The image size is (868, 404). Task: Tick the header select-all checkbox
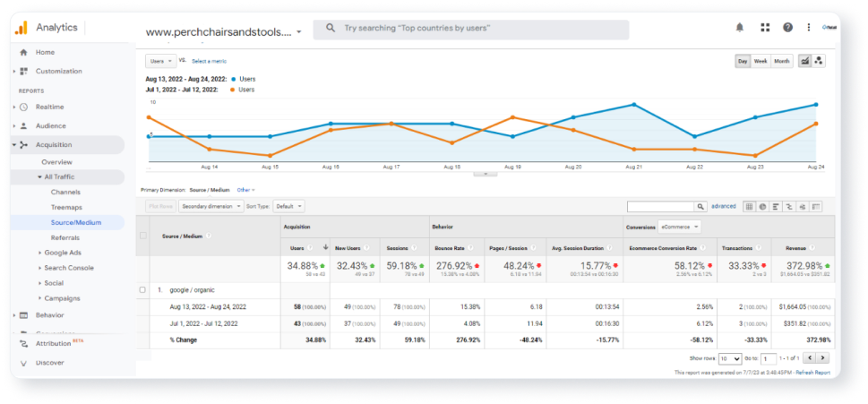pos(143,236)
